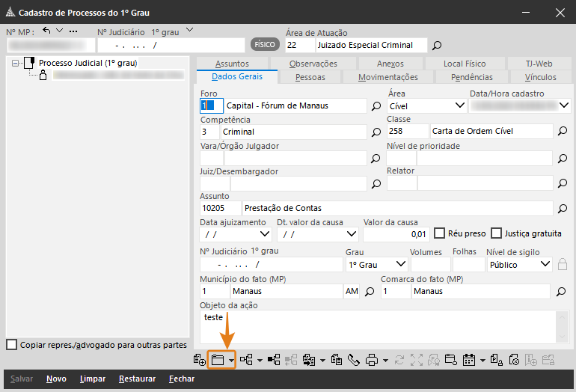Click the grayed hierarchy icon with arrow
Image resolution: width=576 pixels, height=392 pixels.
point(291,360)
